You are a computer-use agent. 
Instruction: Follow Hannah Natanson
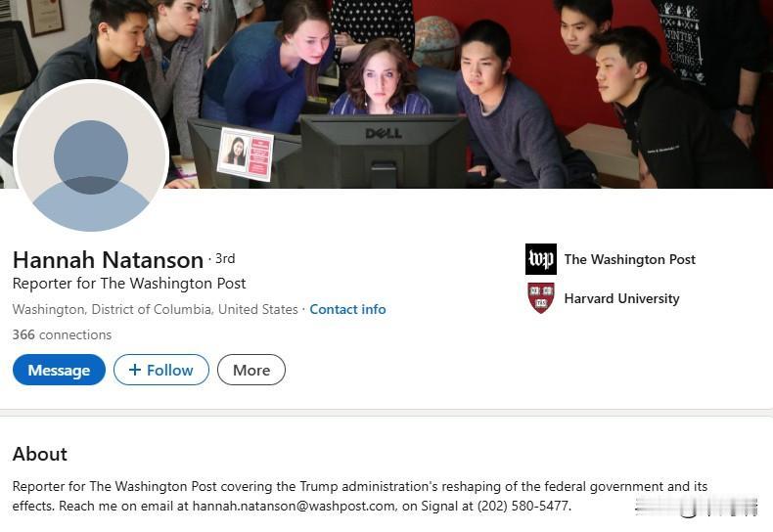161,370
